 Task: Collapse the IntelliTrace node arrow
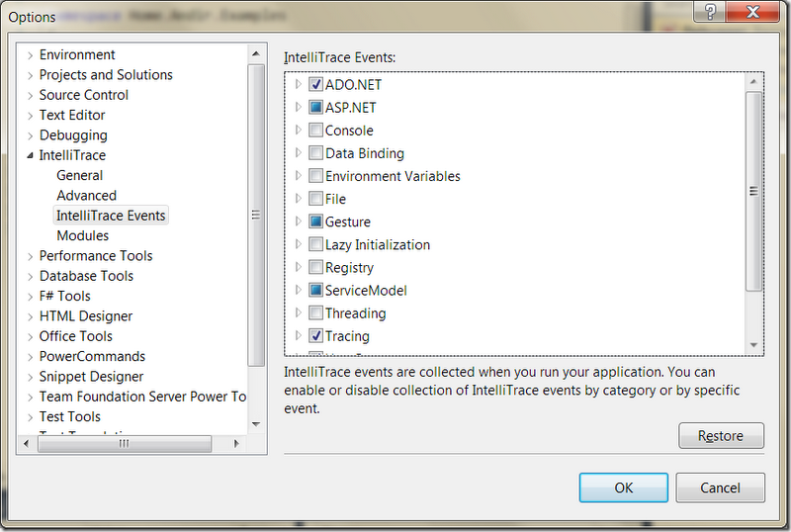pos(31,155)
